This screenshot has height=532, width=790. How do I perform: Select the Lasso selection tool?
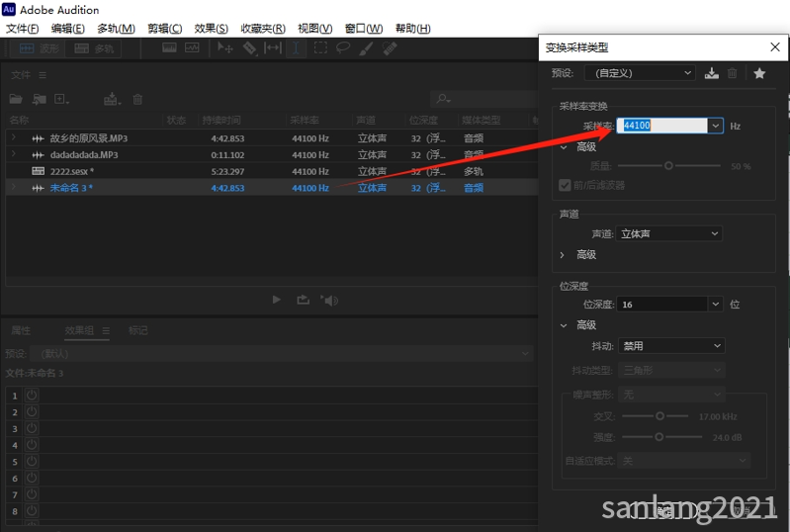343,47
